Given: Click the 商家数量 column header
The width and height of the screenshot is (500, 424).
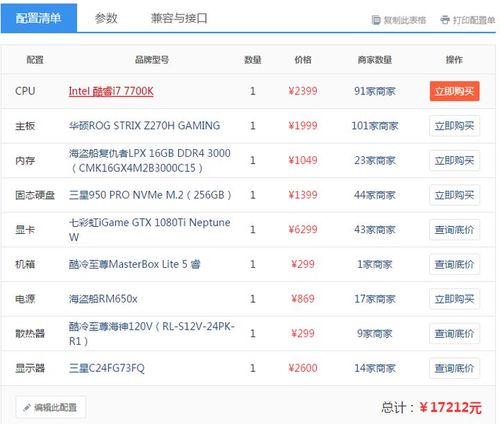Looking at the screenshot, I should [375, 60].
